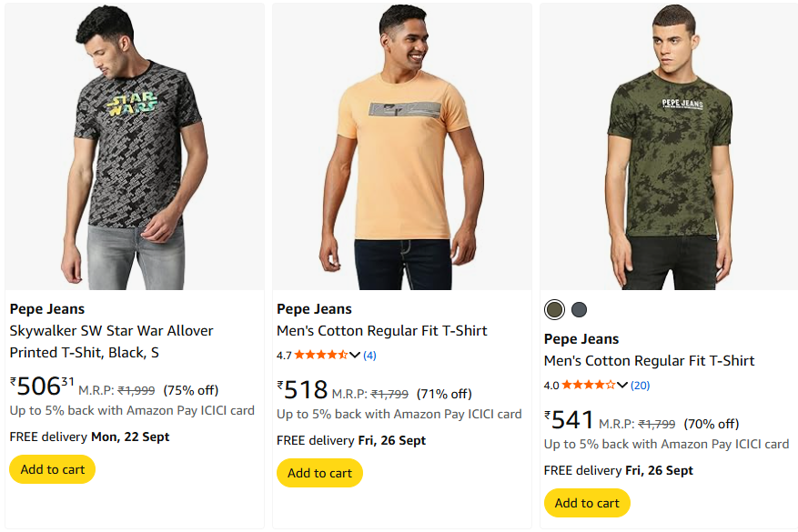This screenshot has height=532, width=798.
Task: Click the ₹518 price of the orange shirt
Action: pos(303,390)
